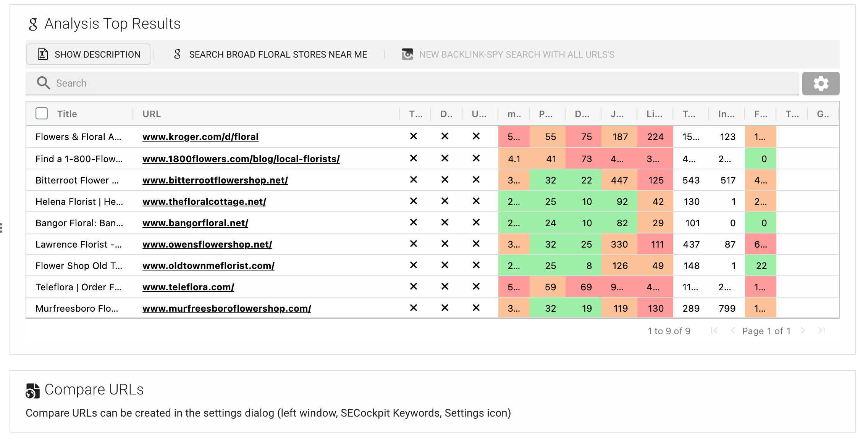Select the 'Murfreesboro Flo...' title cell
The image size is (868, 441).
tap(77, 308)
